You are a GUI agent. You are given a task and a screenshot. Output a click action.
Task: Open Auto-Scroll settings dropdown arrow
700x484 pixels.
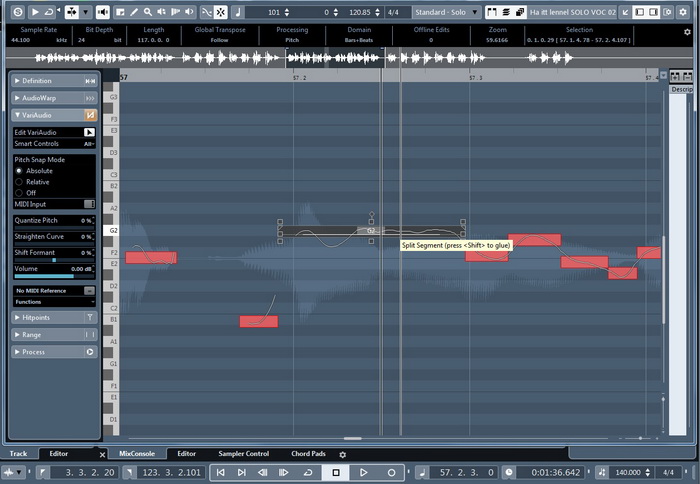pos(86,12)
